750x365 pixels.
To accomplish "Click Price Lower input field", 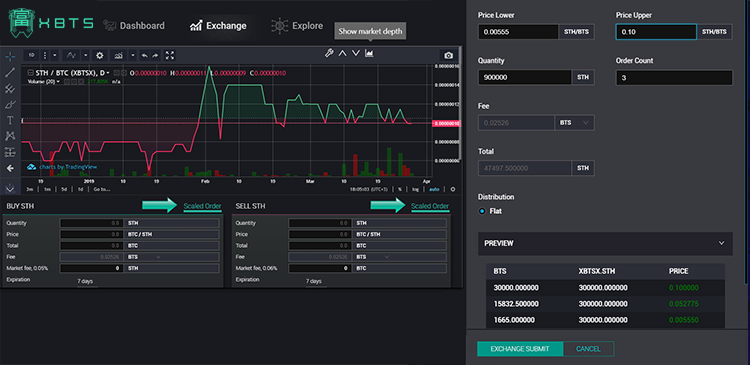I will tap(518, 32).
